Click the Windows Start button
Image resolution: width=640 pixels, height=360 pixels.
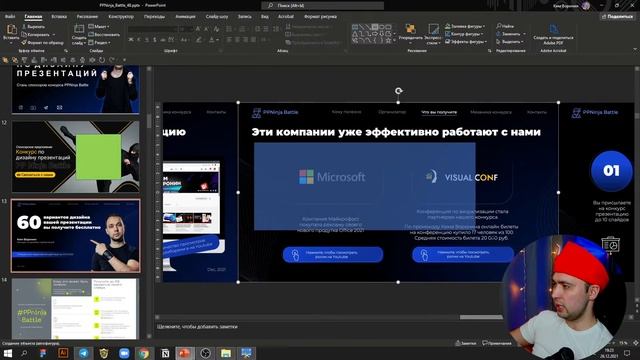tap(7, 353)
